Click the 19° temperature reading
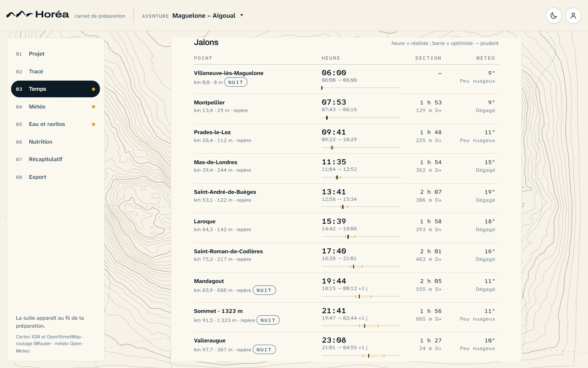Viewport: 588px width, 368px height. 490,192
